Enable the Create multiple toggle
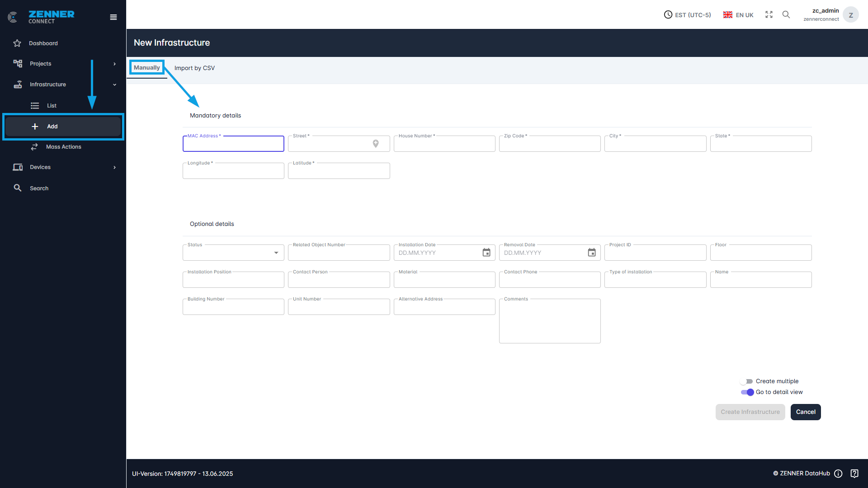This screenshot has height=488, width=868. click(746, 381)
